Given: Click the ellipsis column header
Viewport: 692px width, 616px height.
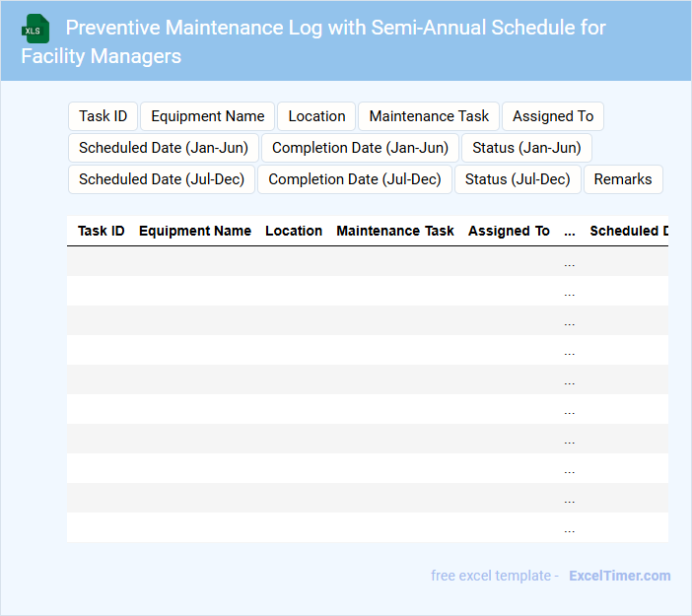Looking at the screenshot, I should coord(570,231).
